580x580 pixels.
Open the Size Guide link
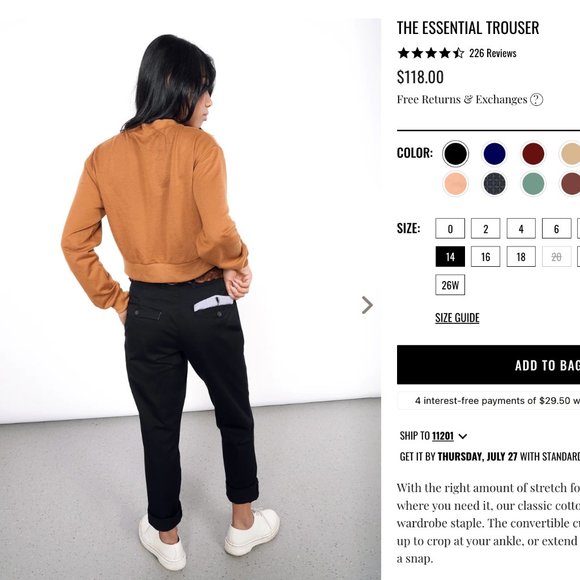point(457,318)
